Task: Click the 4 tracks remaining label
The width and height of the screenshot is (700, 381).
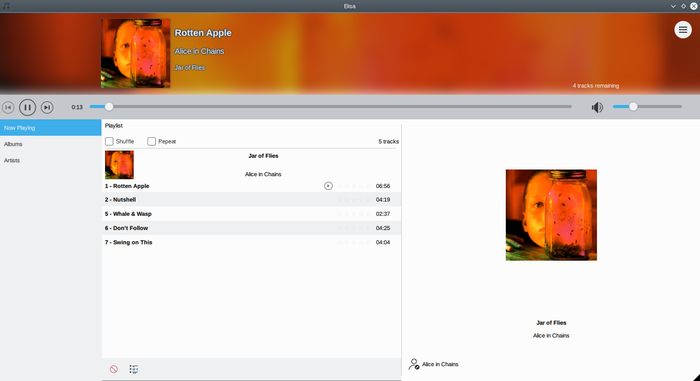Action: click(x=596, y=86)
